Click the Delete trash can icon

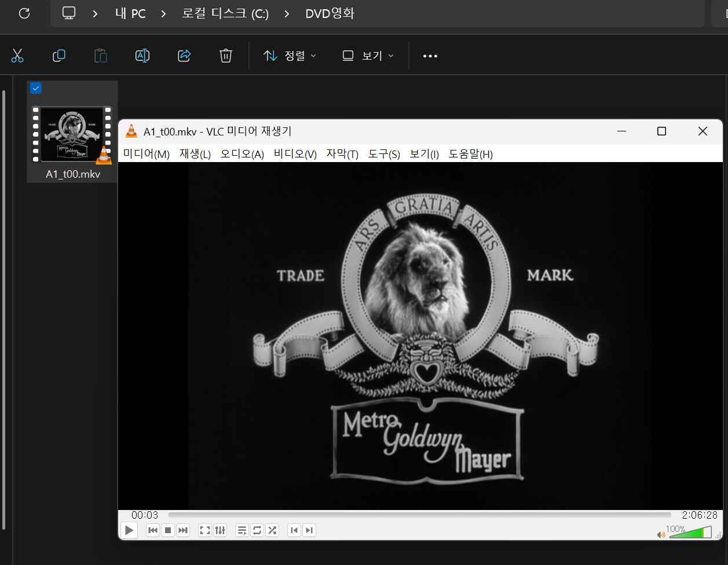tap(226, 56)
